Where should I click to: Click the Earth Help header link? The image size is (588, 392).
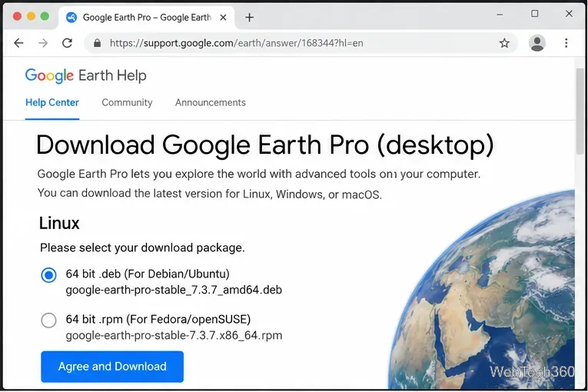pyautogui.click(x=112, y=75)
